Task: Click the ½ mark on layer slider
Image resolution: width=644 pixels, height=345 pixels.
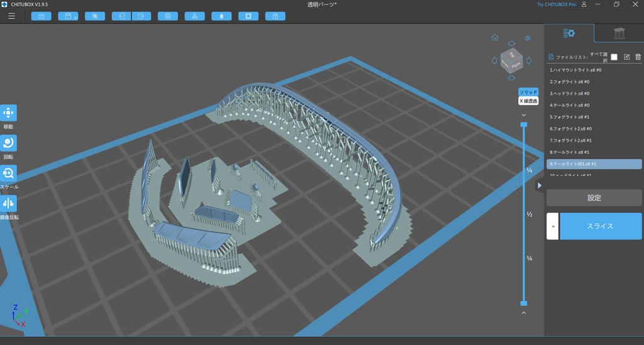Action: [530, 214]
